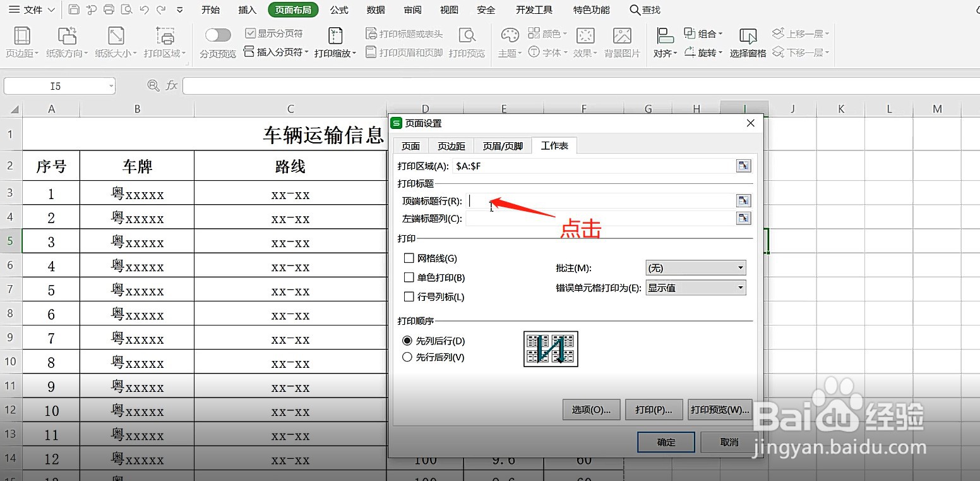This screenshot has height=481, width=980.
Task: Click the redo arrow icon
Action: (x=162, y=9)
